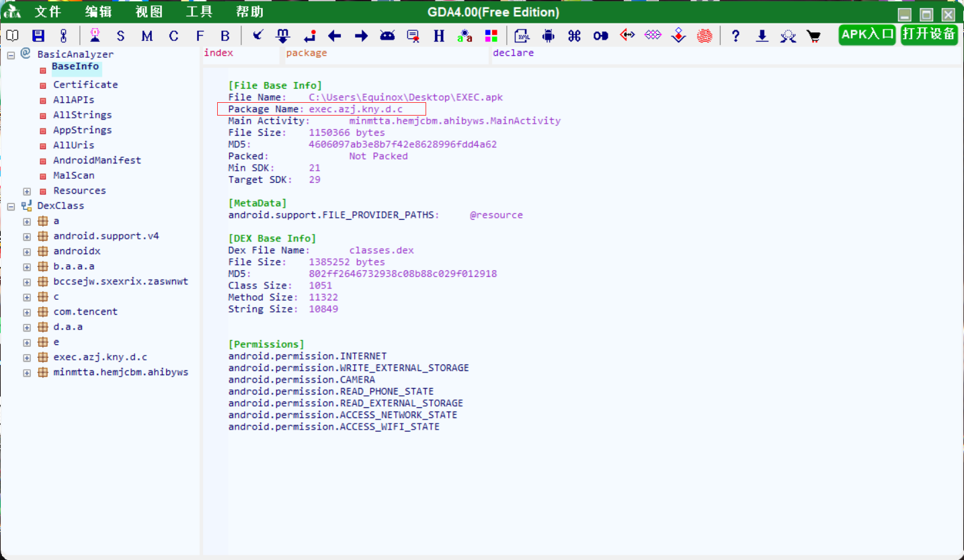Screen dimensions: 964x560
Task: Select BaseInfo in the tree
Action: click(75, 67)
